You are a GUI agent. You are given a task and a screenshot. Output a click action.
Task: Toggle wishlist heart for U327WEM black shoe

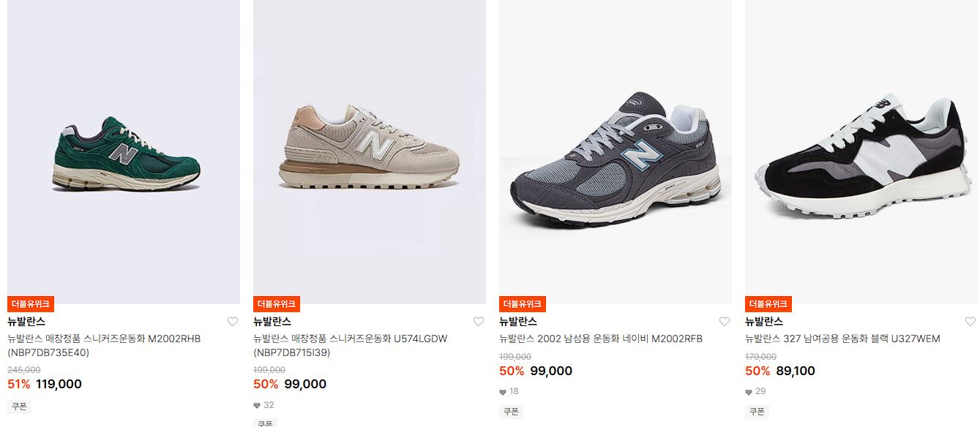(x=970, y=322)
